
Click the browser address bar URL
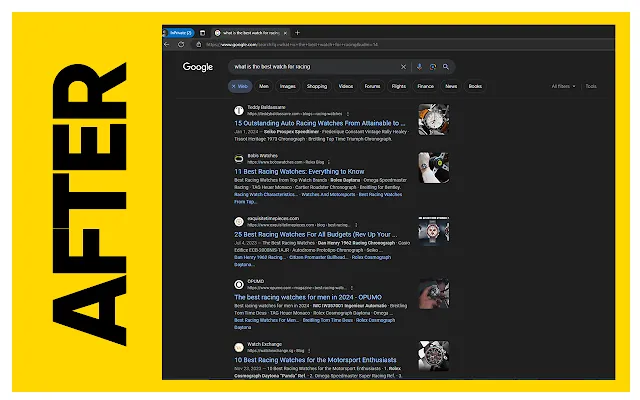point(292,44)
